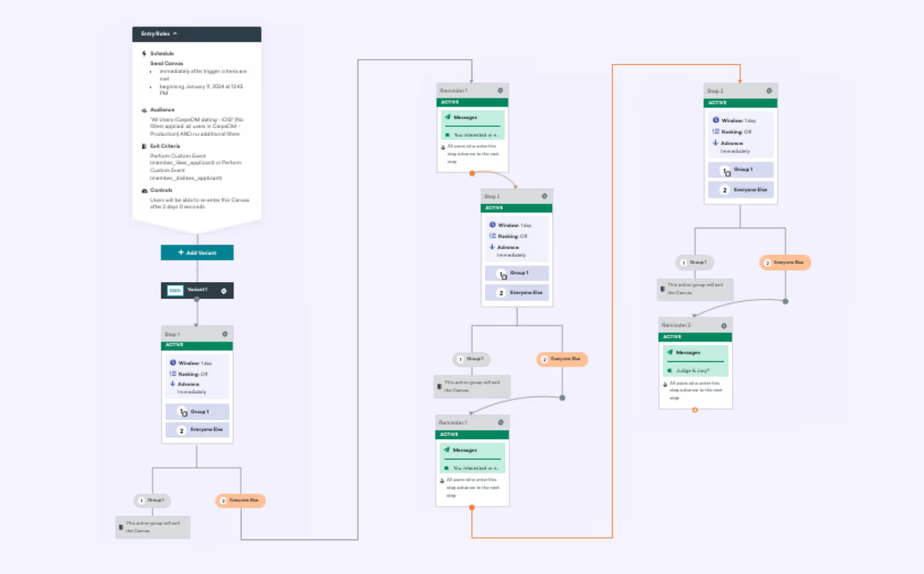Click the ACTIVE status bar on Reminder 2

695,337
